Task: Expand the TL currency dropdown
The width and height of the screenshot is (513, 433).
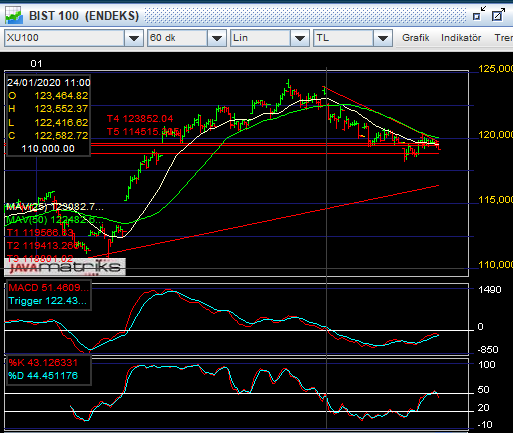Action: pyautogui.click(x=383, y=38)
